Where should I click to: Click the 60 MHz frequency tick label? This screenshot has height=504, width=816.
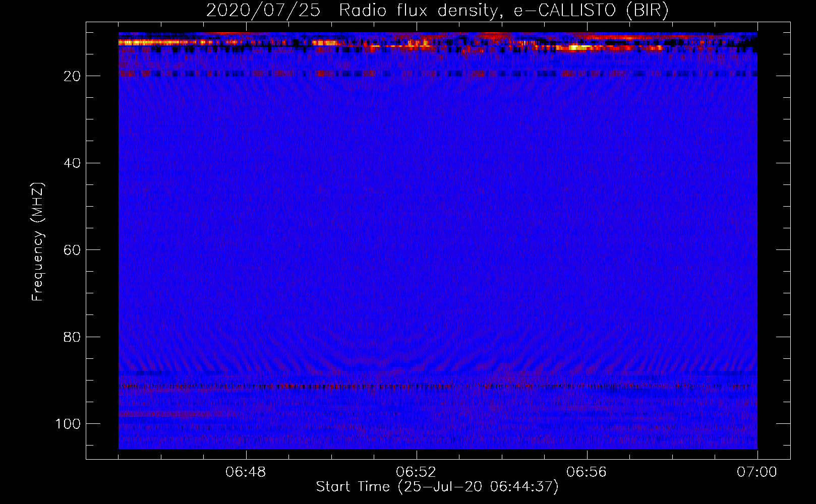click(73, 250)
